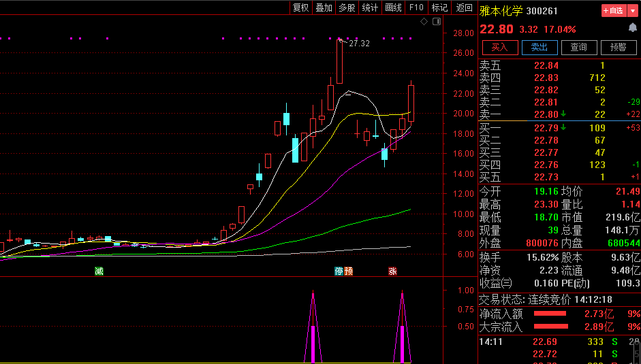Click the 大宗流入 red bar
Image resolution: width=641 pixels, height=364 pixels.
pos(551,327)
